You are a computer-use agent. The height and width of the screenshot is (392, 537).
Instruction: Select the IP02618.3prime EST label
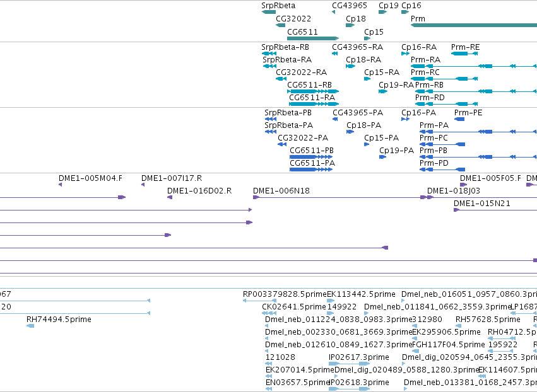tap(359, 383)
